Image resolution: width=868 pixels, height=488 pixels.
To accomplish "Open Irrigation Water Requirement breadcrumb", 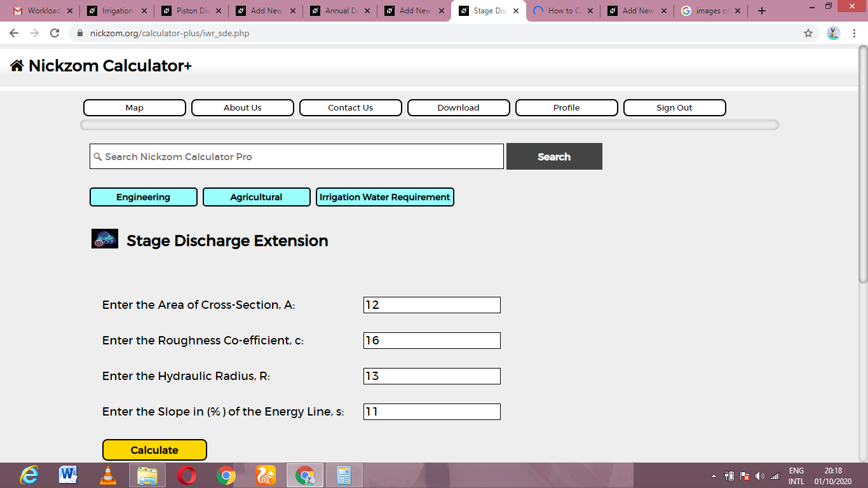I will click(385, 197).
